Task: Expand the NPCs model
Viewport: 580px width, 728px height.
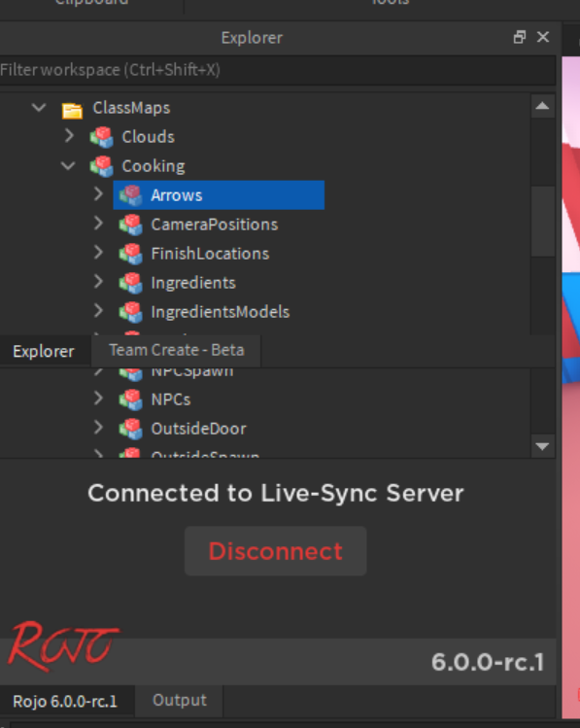Action: [x=98, y=398]
